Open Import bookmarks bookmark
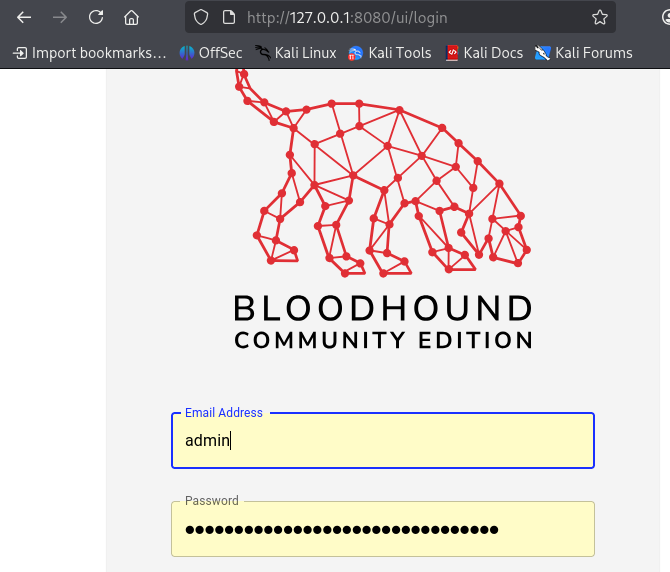The width and height of the screenshot is (670, 572). coord(89,53)
